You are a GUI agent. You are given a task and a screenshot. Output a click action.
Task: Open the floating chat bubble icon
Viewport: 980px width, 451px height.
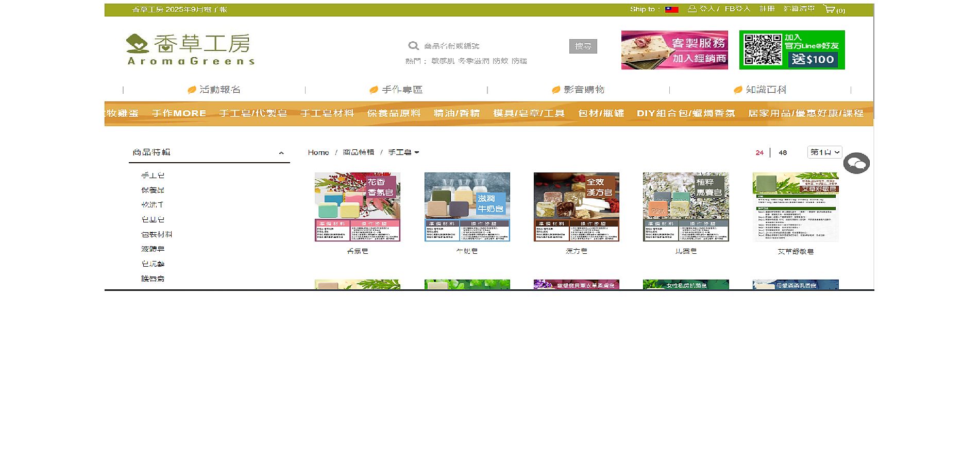coord(856,163)
